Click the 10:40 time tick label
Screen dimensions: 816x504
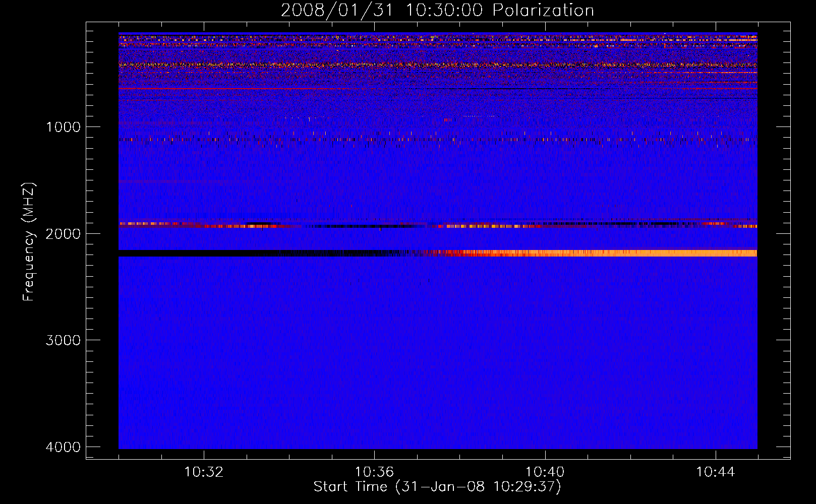[x=545, y=472]
